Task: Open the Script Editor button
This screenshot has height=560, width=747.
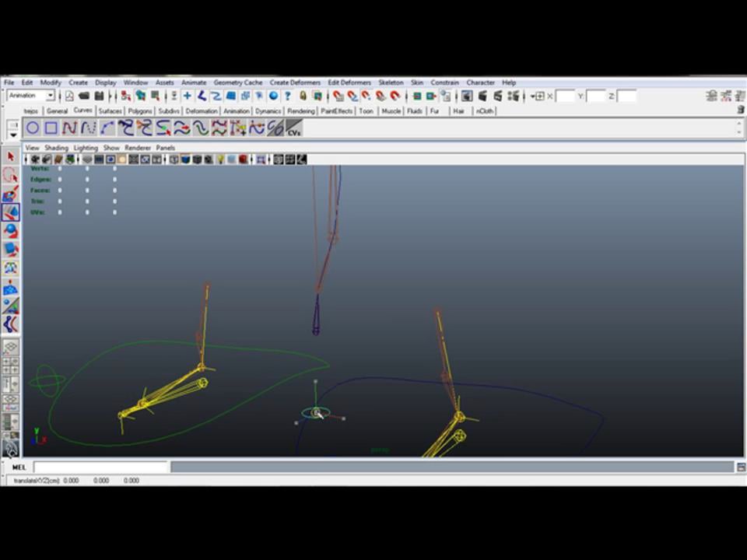Action: (741, 467)
